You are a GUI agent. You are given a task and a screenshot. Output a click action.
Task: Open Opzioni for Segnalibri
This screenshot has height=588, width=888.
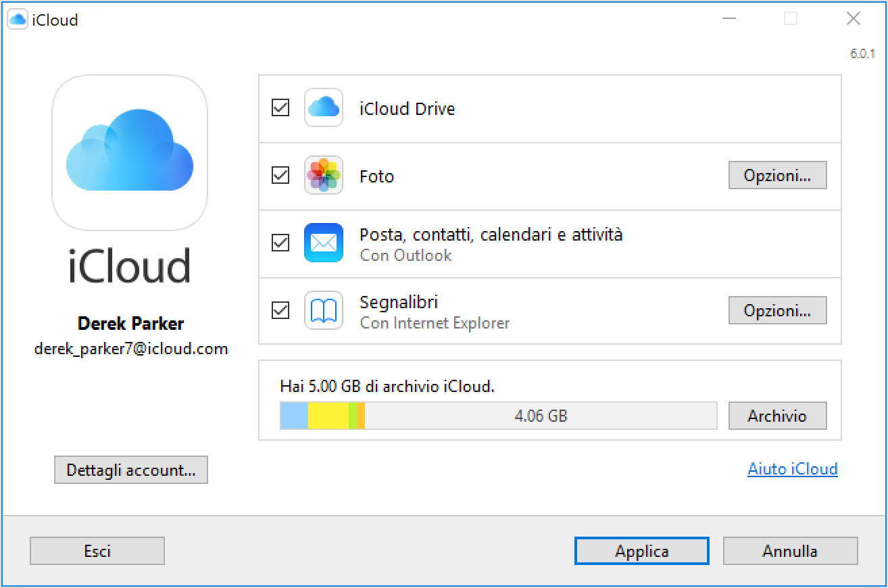[777, 311]
